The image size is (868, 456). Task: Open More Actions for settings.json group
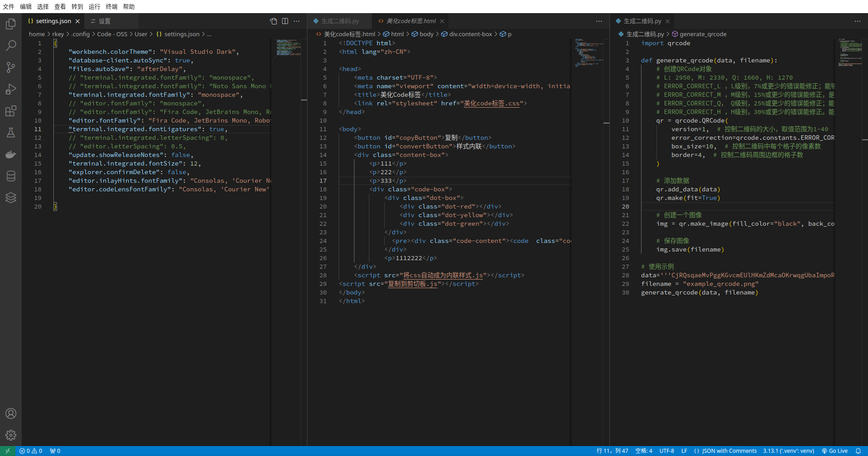297,21
